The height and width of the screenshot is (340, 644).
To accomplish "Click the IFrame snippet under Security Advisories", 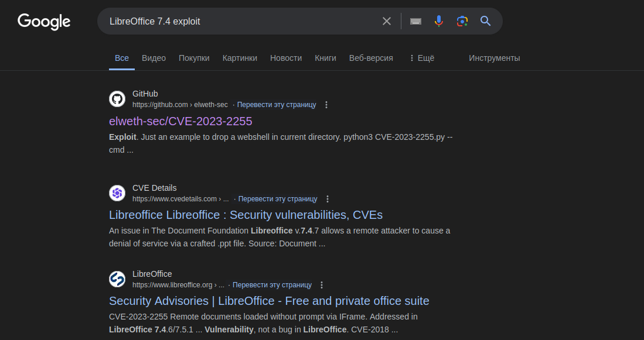I will coord(263,323).
